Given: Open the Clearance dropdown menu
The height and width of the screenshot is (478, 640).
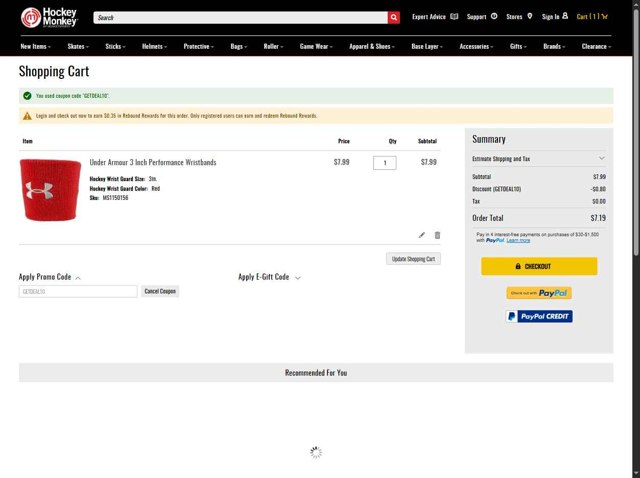Looking at the screenshot, I should coord(596,47).
